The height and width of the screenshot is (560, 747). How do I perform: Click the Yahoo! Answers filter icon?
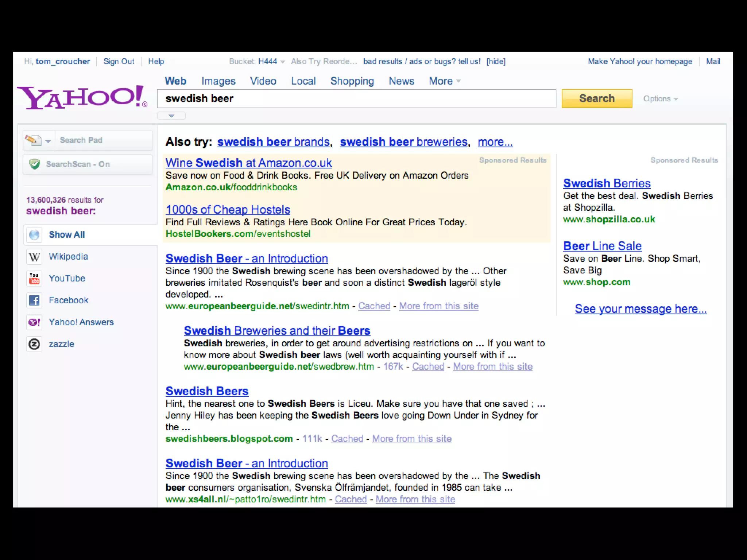click(34, 322)
